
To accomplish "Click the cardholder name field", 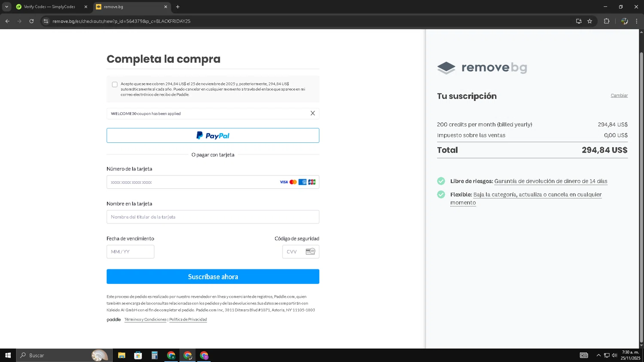I will 213,217.
